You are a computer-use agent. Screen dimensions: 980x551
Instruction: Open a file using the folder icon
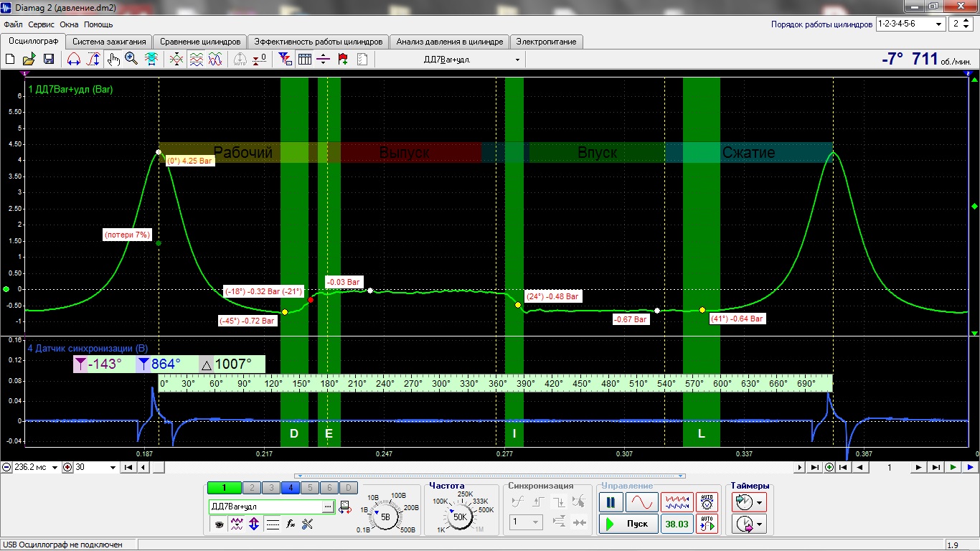pos(29,60)
